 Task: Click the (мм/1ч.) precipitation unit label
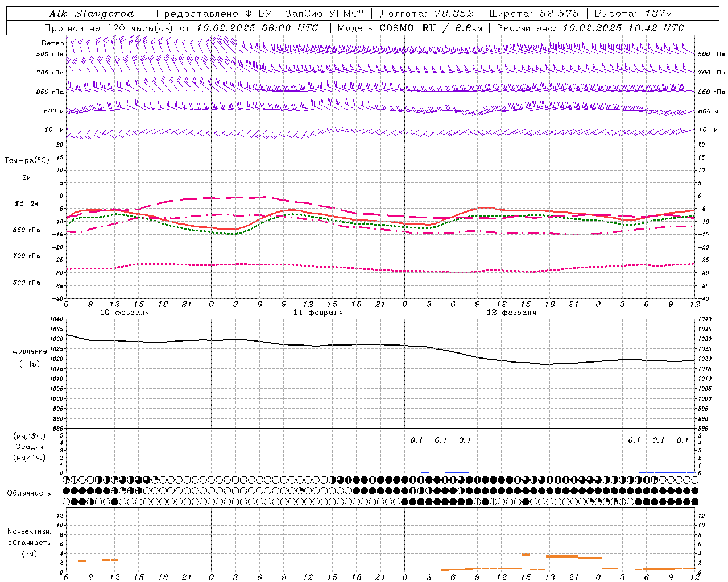30,458
